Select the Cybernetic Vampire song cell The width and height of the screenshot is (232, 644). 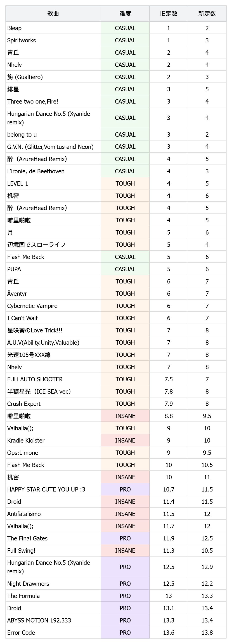(53, 306)
